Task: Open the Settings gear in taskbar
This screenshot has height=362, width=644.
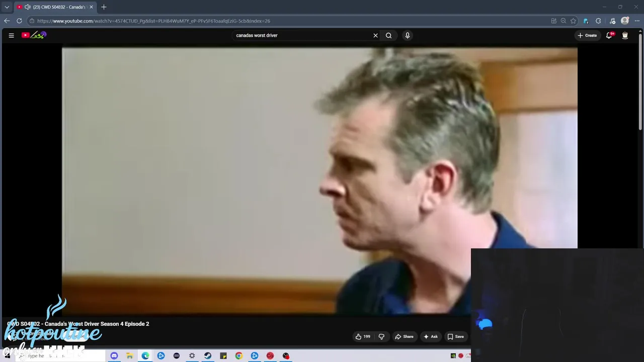Action: tap(192, 356)
